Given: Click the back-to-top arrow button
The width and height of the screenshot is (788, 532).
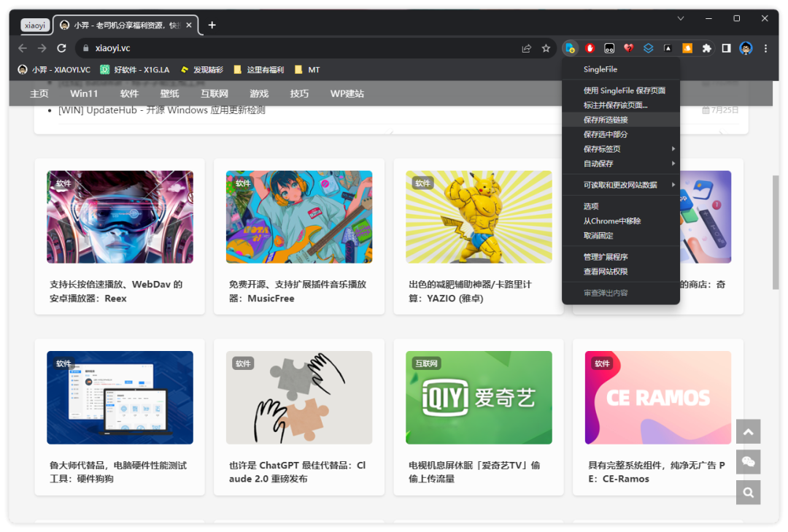Looking at the screenshot, I should 749,431.
